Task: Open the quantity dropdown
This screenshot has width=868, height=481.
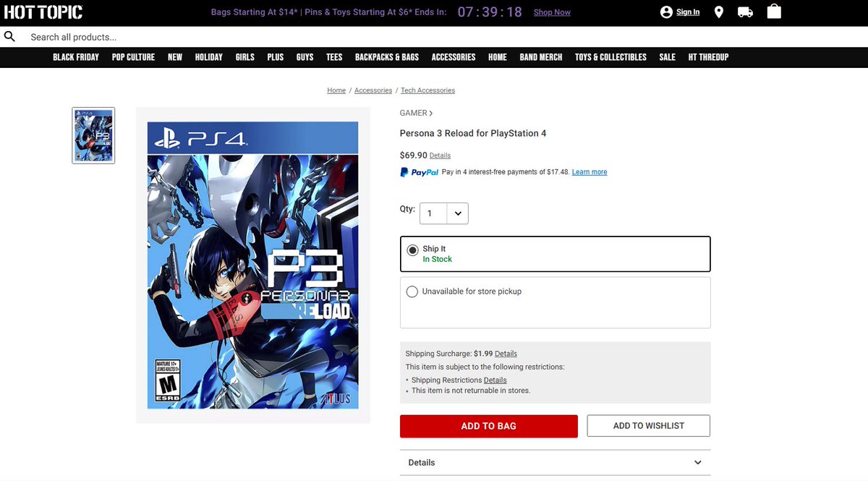Action: [444, 213]
